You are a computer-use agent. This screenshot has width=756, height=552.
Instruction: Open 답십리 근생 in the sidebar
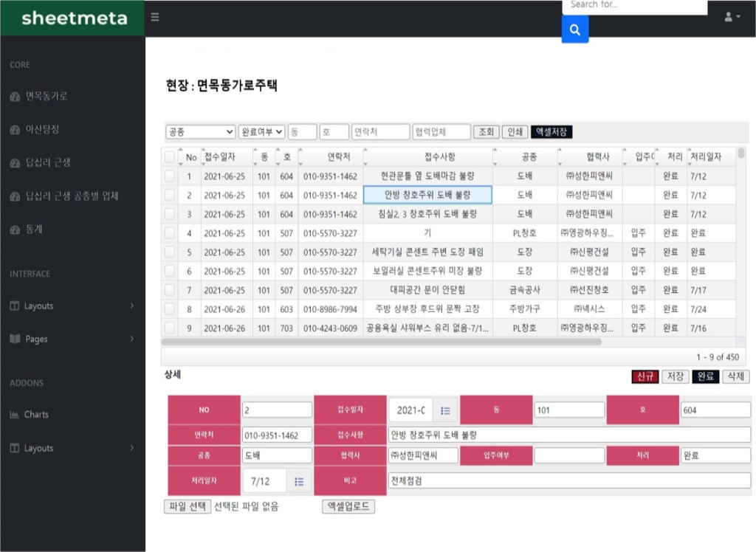coord(48,163)
